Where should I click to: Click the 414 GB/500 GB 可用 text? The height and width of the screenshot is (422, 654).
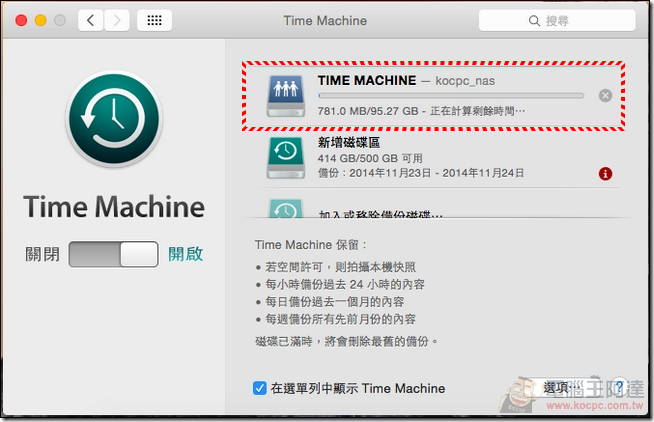tap(370, 158)
